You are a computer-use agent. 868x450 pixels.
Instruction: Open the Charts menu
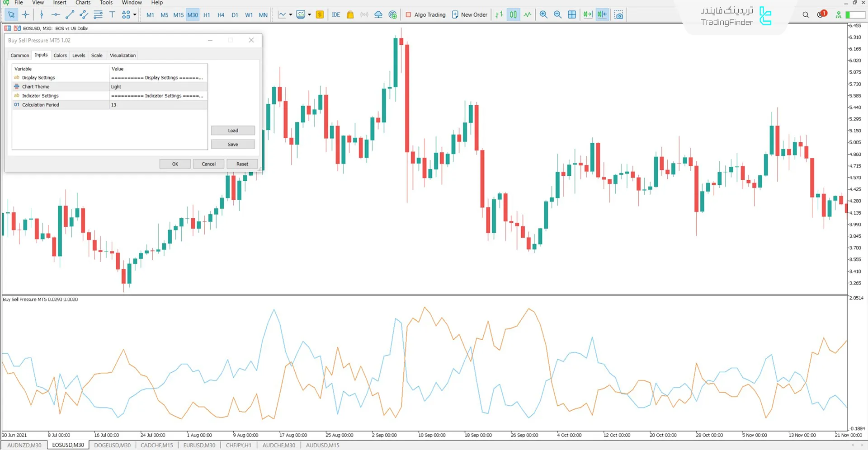(x=83, y=3)
